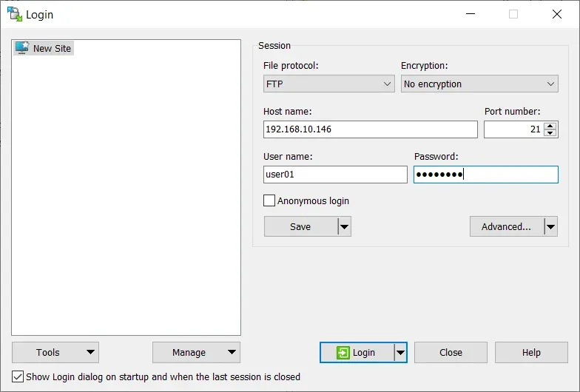
Task: Open the Manage menu button
Action: (x=197, y=352)
